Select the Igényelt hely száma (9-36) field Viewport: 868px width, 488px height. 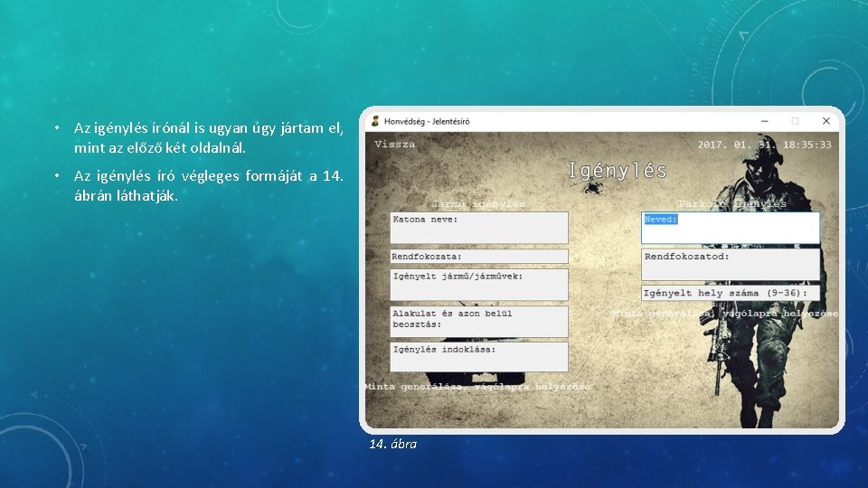point(731,293)
